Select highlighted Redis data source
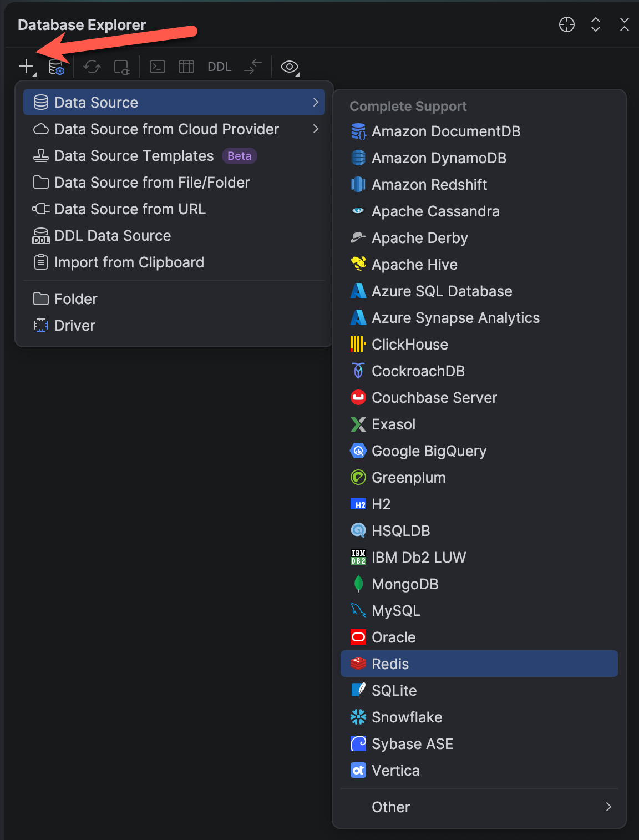 pyautogui.click(x=479, y=664)
